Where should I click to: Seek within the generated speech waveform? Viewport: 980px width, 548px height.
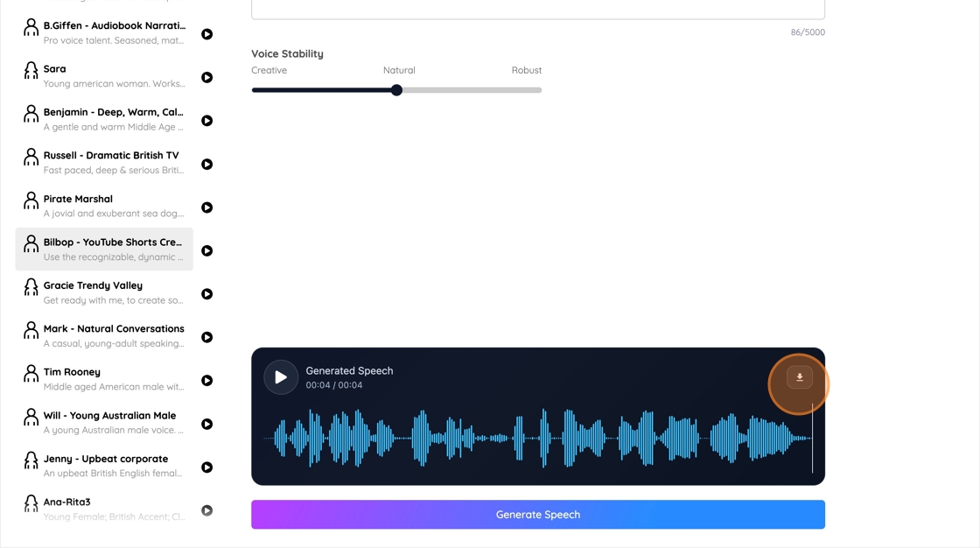pyautogui.click(x=538, y=438)
